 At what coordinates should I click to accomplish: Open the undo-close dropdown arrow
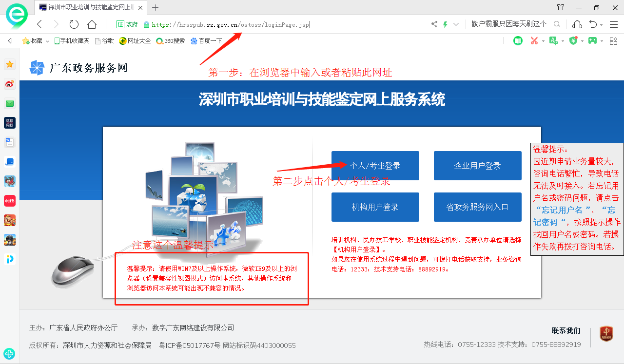tap(601, 25)
